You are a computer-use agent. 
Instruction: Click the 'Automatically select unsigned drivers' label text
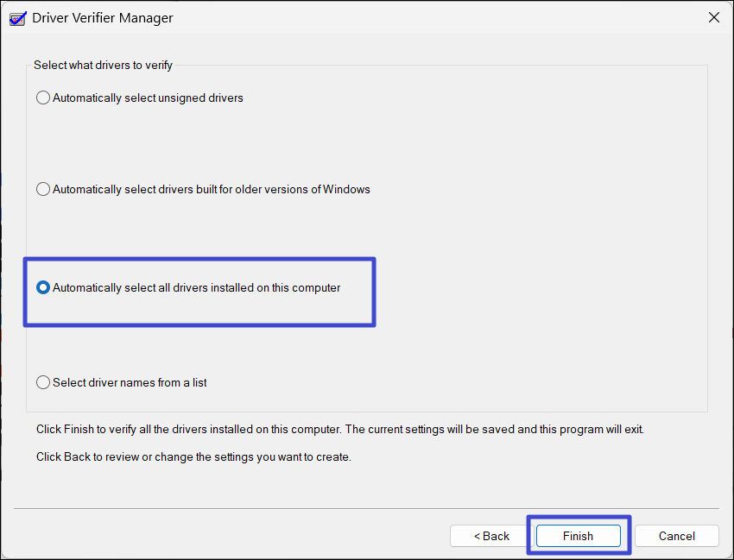pyautogui.click(x=148, y=98)
